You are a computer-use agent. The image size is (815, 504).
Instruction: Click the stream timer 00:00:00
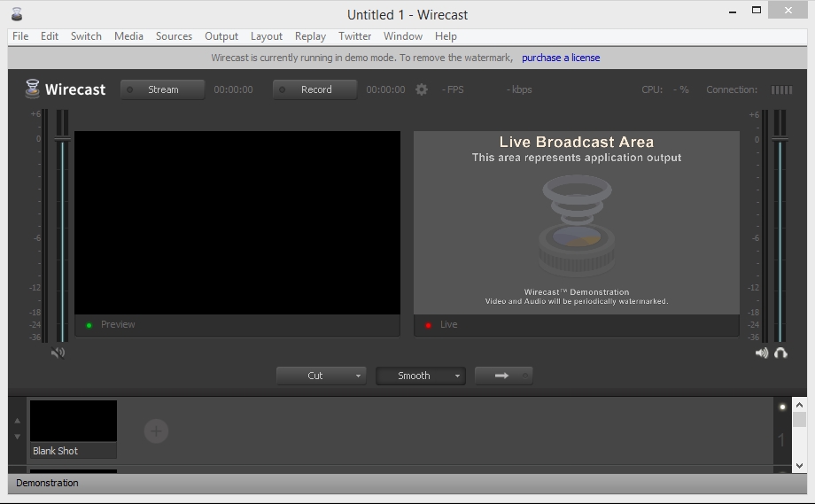click(233, 89)
